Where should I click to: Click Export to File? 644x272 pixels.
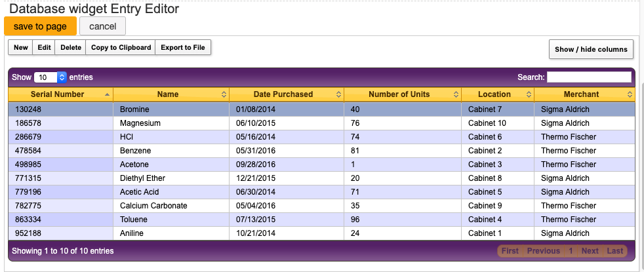tap(183, 47)
